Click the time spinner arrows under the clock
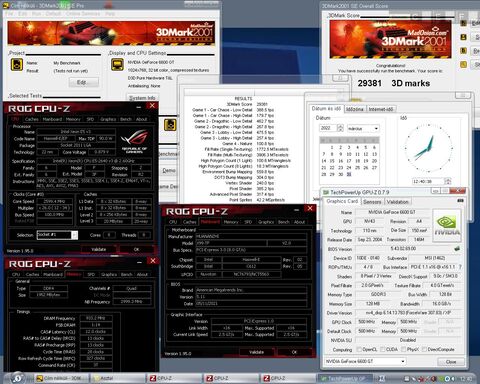Image resolution: width=480 pixels, height=384 pixels. 448,181
